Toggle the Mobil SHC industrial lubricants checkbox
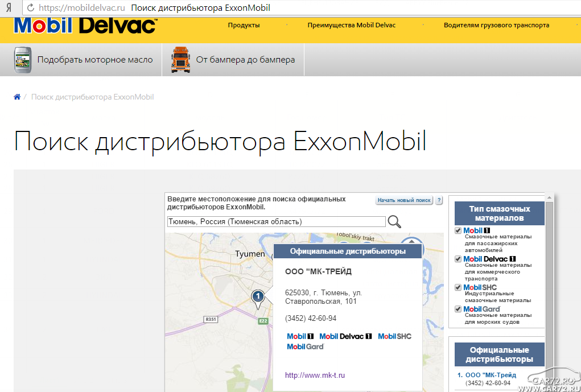Viewport: 581px width, 392px height. tap(458, 287)
